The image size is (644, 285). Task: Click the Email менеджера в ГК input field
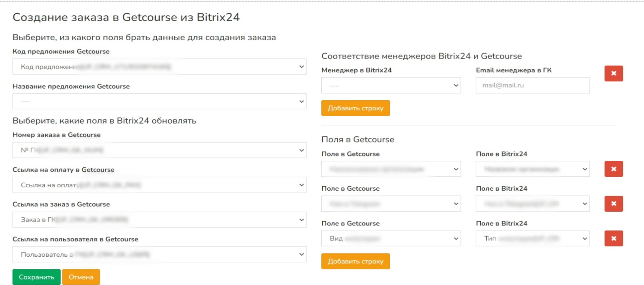(x=532, y=85)
